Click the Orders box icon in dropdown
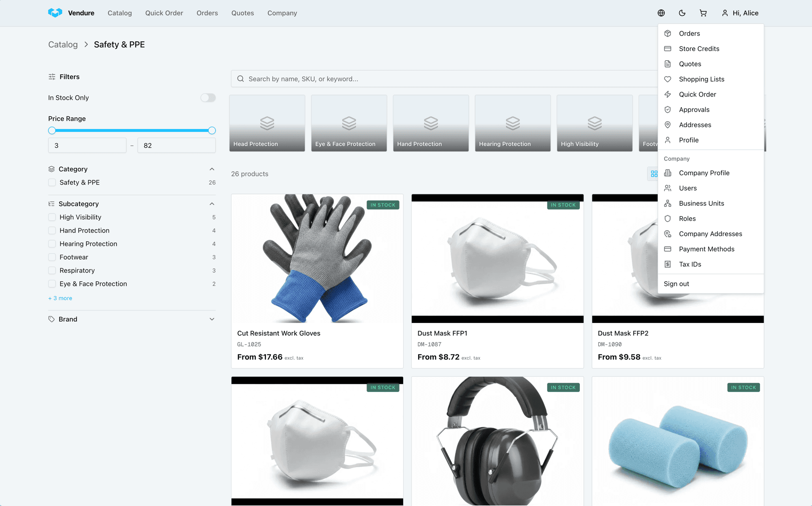Image resolution: width=812 pixels, height=506 pixels. point(667,33)
